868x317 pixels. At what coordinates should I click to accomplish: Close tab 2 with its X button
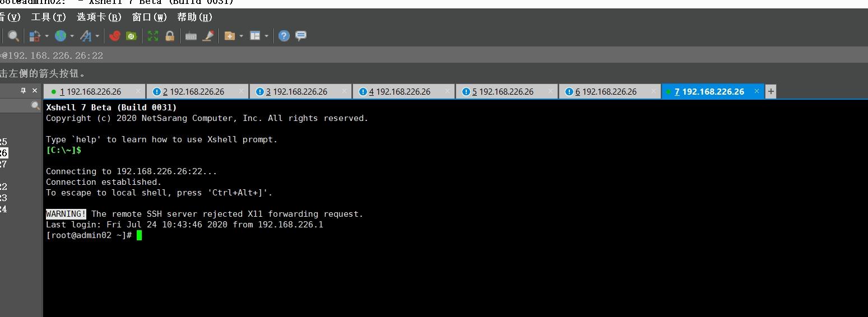tap(241, 91)
